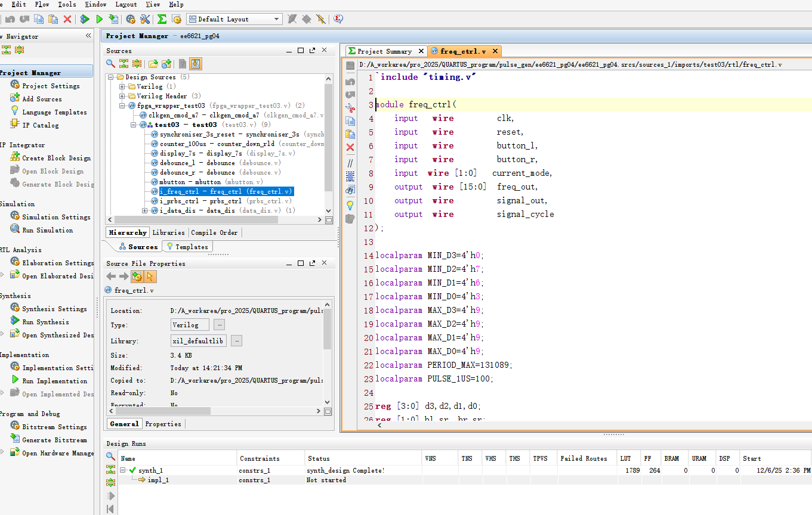Click the browse button next to Library xil_defaultlib
Viewport: 812px width, 515px height.
pyautogui.click(x=237, y=341)
